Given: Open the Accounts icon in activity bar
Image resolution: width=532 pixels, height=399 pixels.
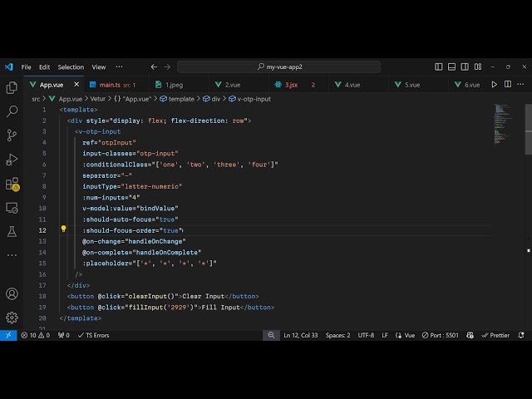Looking at the screenshot, I should point(12,294).
